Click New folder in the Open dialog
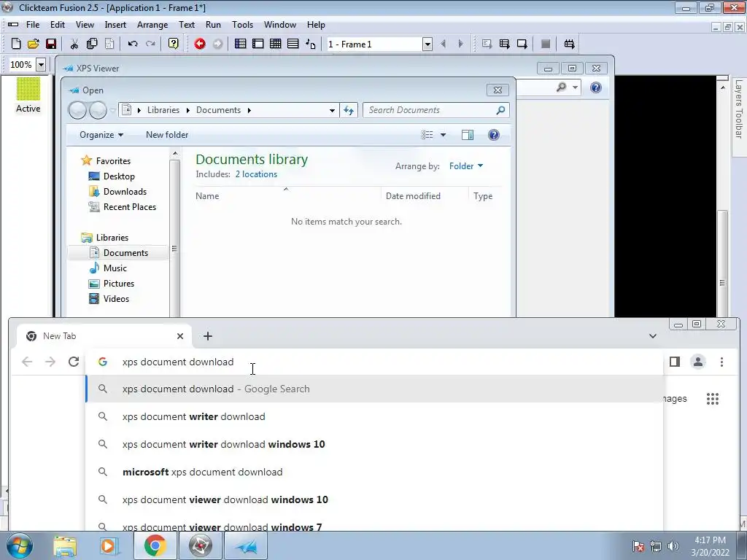Screen dimensions: 747x560 (x=167, y=135)
